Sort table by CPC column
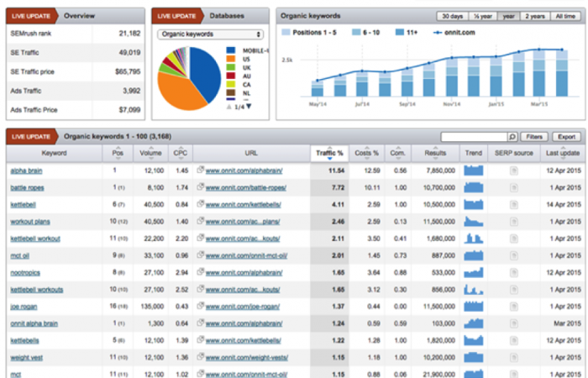 181,153
